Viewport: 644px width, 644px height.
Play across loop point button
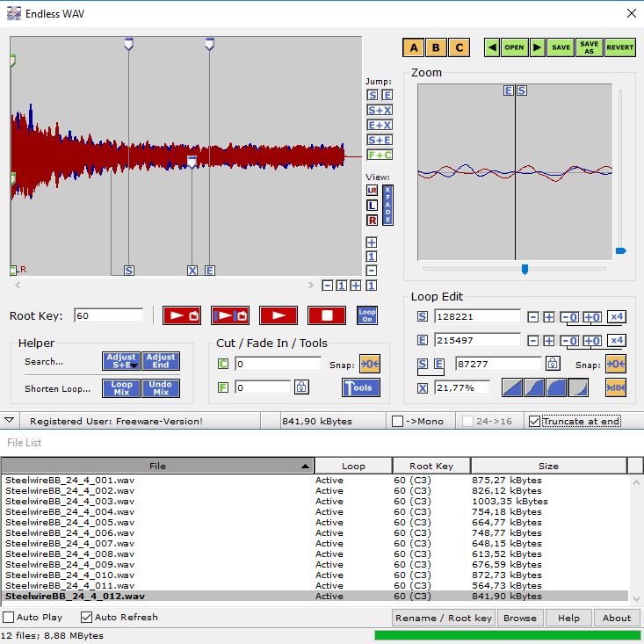tap(230, 315)
